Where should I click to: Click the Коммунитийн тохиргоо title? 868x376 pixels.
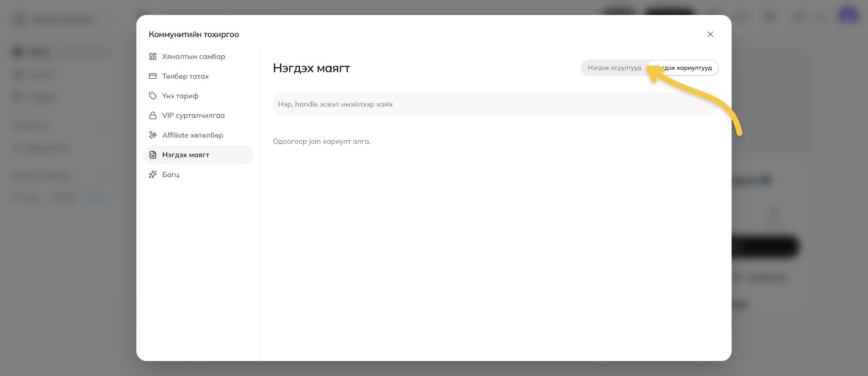(194, 34)
